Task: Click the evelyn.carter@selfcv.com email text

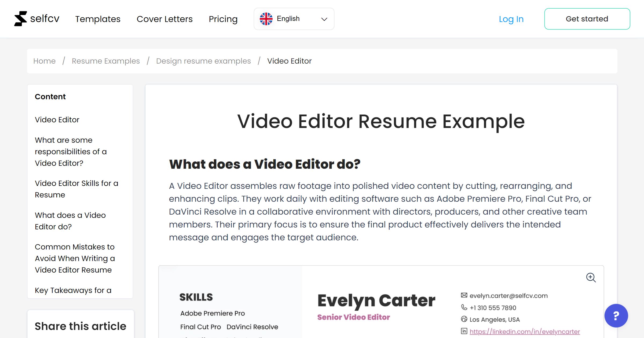Action: [x=508, y=296]
